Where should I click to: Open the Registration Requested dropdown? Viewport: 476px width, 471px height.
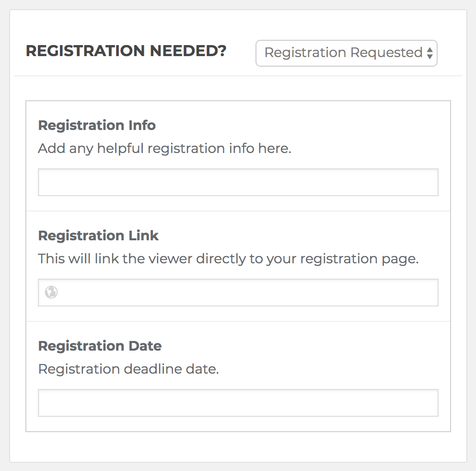click(x=347, y=53)
